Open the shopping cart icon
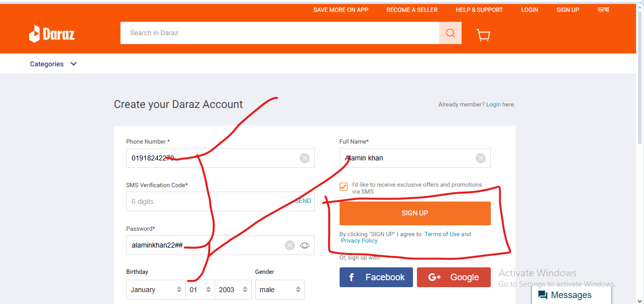The width and height of the screenshot is (644, 304). coord(483,35)
